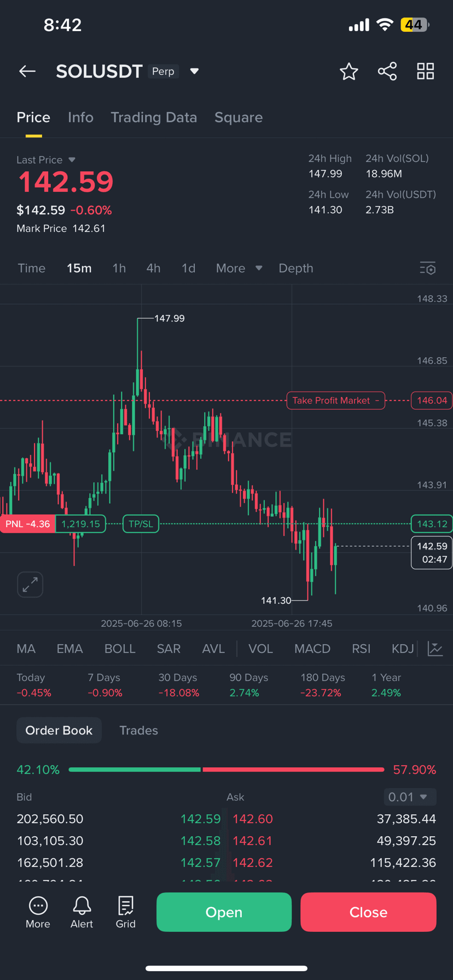Tap the 30 Days -18.08% change
Screen dimensions: 453x980
point(178,685)
